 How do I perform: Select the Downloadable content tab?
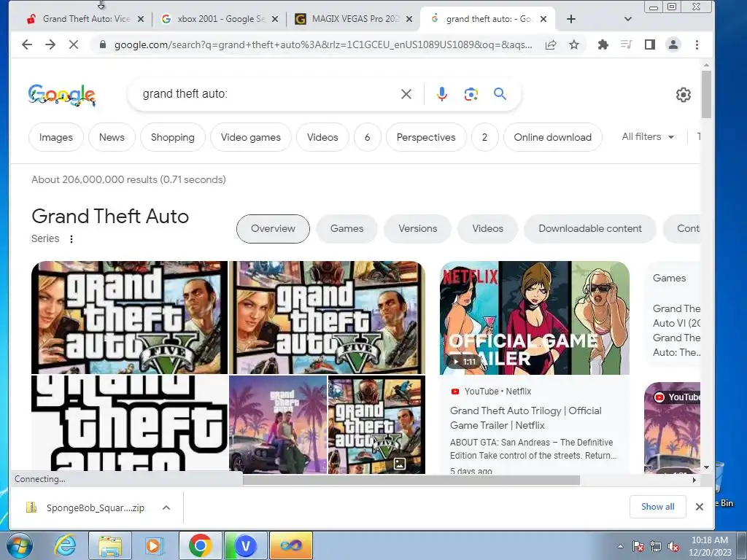[x=589, y=228]
